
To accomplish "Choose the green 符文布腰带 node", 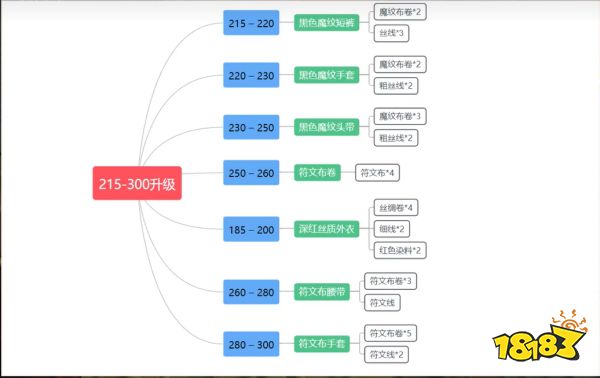I will [x=322, y=292].
